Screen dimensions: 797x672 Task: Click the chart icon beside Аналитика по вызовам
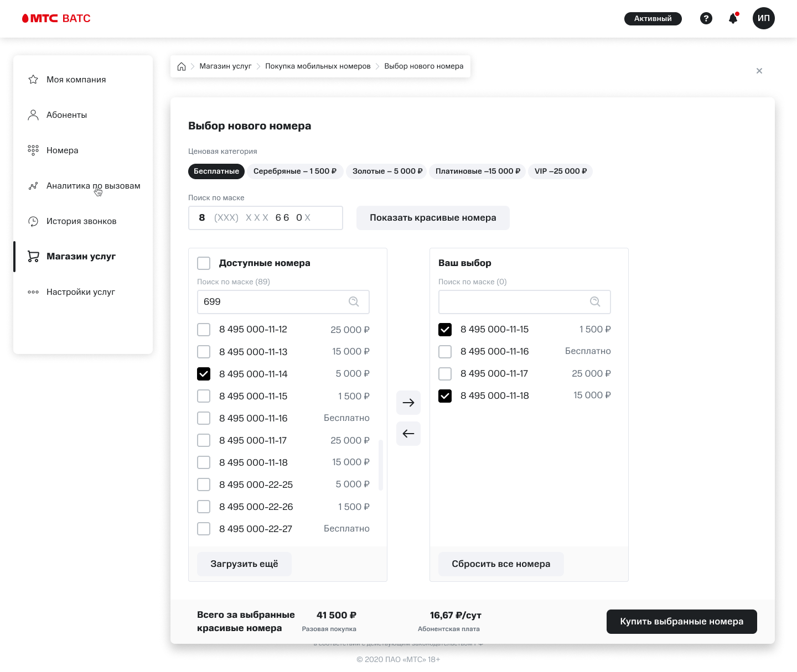pyautogui.click(x=33, y=186)
